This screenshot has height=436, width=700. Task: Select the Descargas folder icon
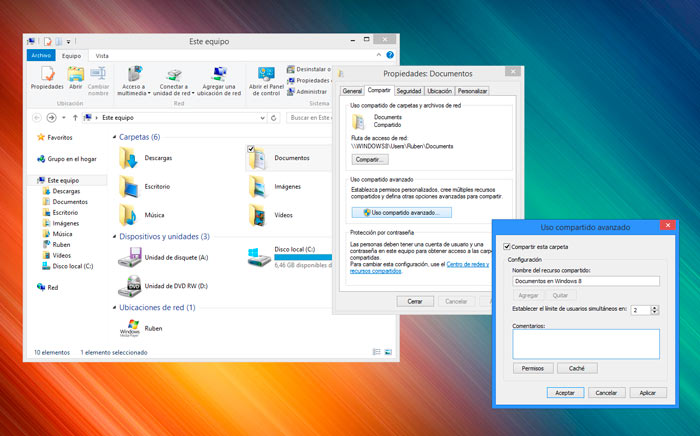coord(128,158)
